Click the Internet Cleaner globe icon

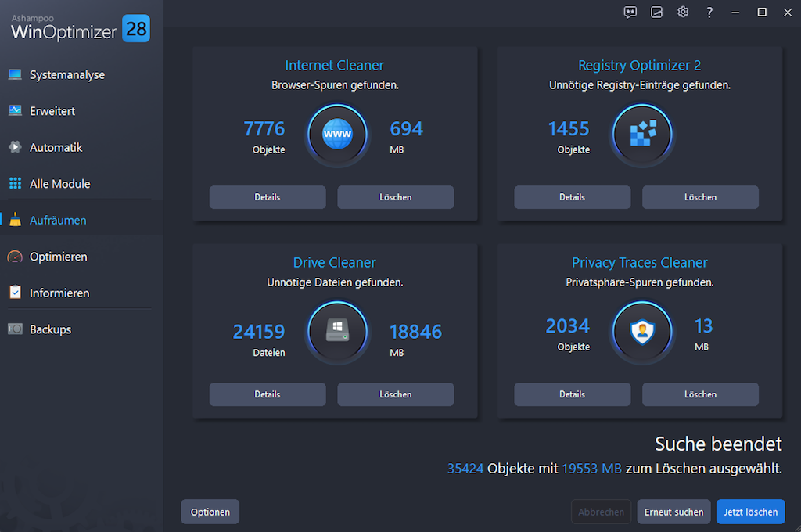point(337,135)
